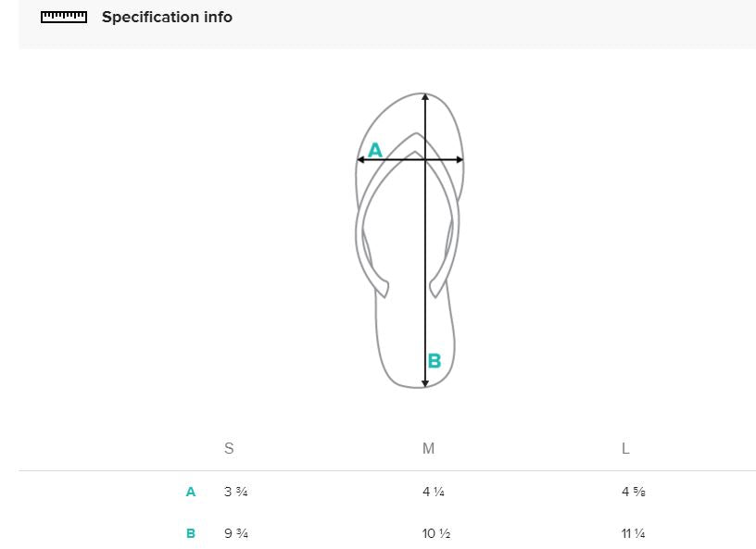Click the teal A label on the flip-flop diagram

click(375, 150)
